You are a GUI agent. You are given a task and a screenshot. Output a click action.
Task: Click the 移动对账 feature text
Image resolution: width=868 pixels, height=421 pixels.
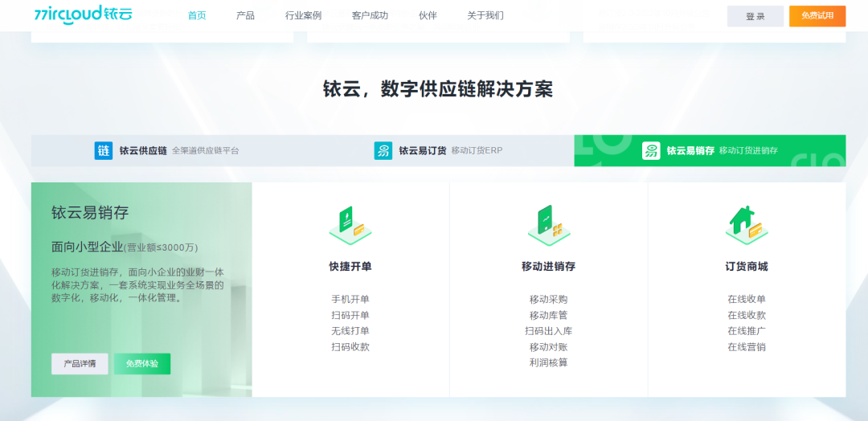coord(549,347)
